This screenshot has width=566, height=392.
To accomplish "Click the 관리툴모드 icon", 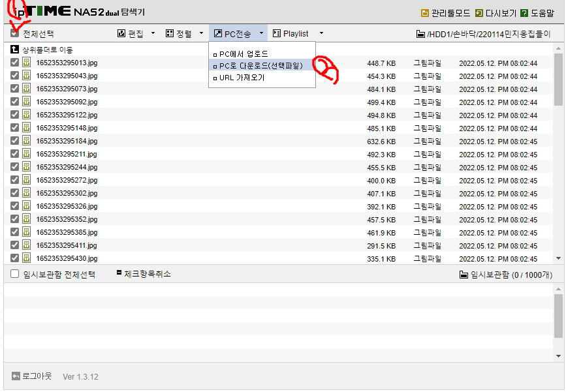I will [x=425, y=13].
